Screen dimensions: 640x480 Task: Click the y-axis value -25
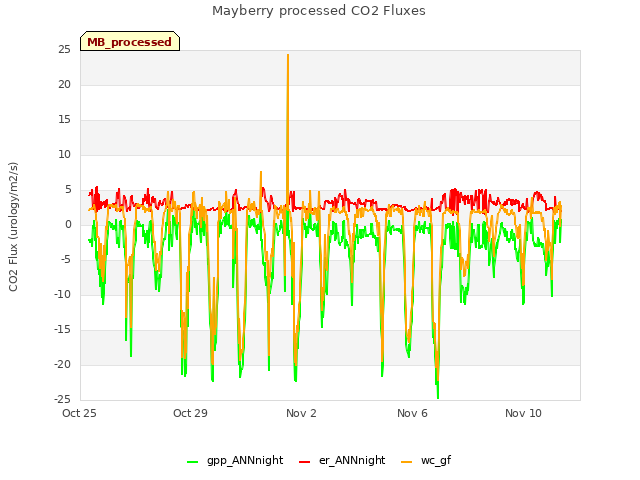click(62, 399)
